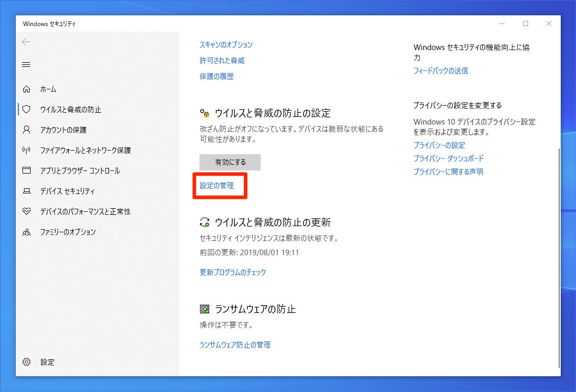576x392 pixels.
Task: Select ウイルスと脅威の防止 in the sidebar
Action: pos(70,109)
